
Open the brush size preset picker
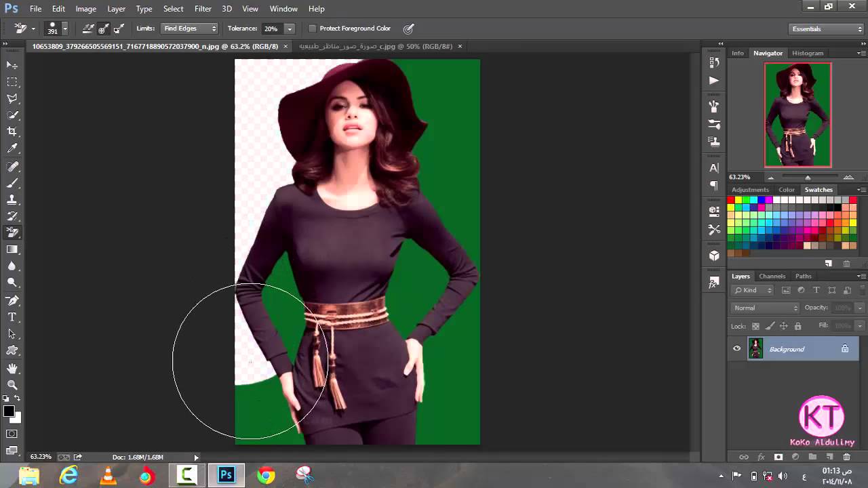[x=65, y=28]
